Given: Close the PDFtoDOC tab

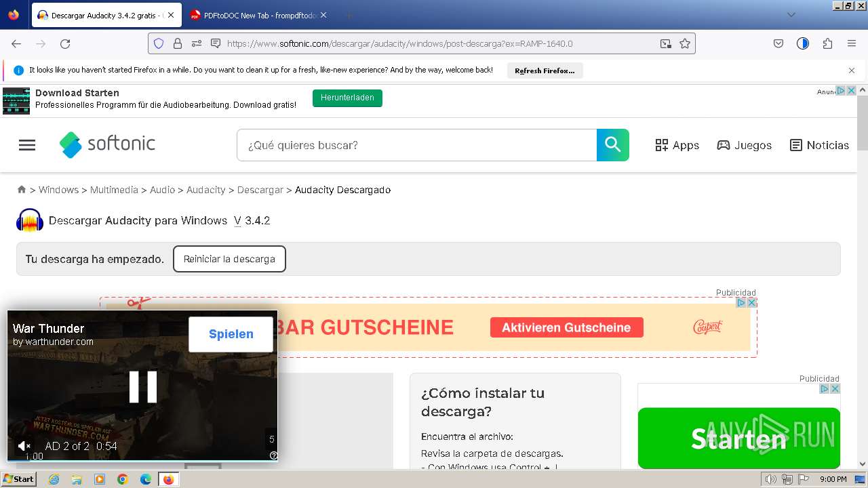Looking at the screenshot, I should coord(323,15).
